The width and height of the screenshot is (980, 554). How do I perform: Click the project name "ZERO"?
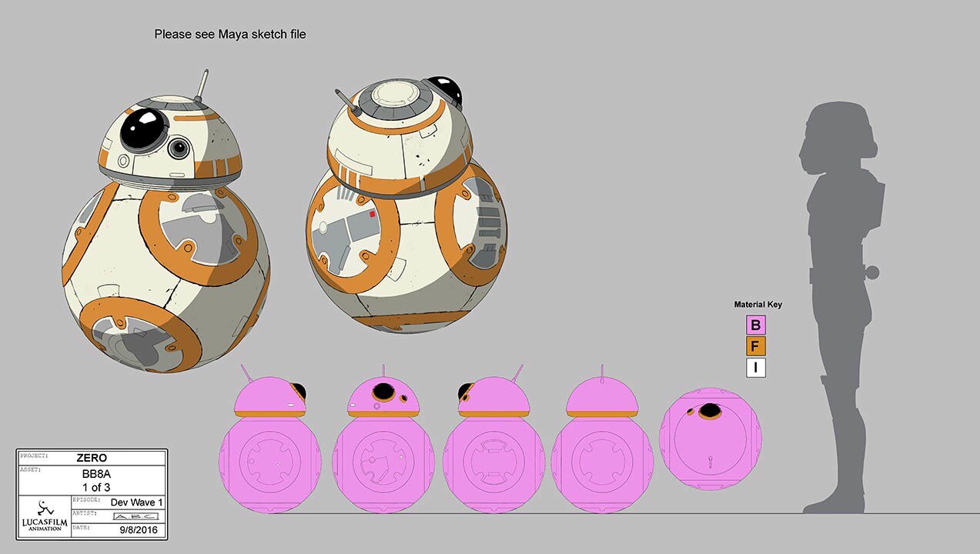pyautogui.click(x=92, y=458)
